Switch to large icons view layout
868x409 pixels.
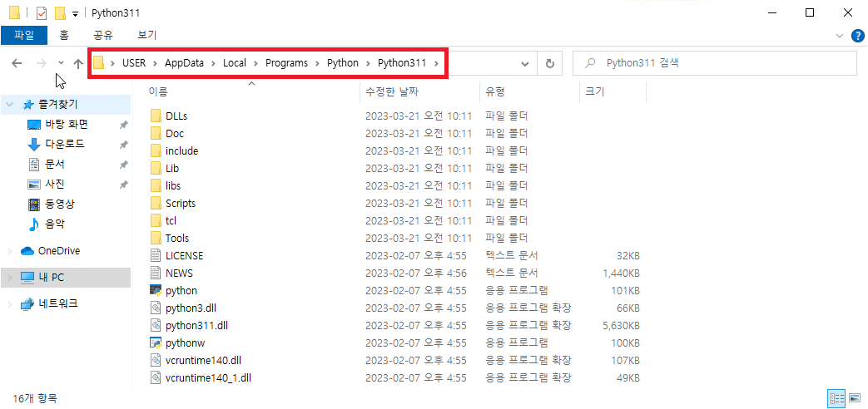click(x=853, y=398)
